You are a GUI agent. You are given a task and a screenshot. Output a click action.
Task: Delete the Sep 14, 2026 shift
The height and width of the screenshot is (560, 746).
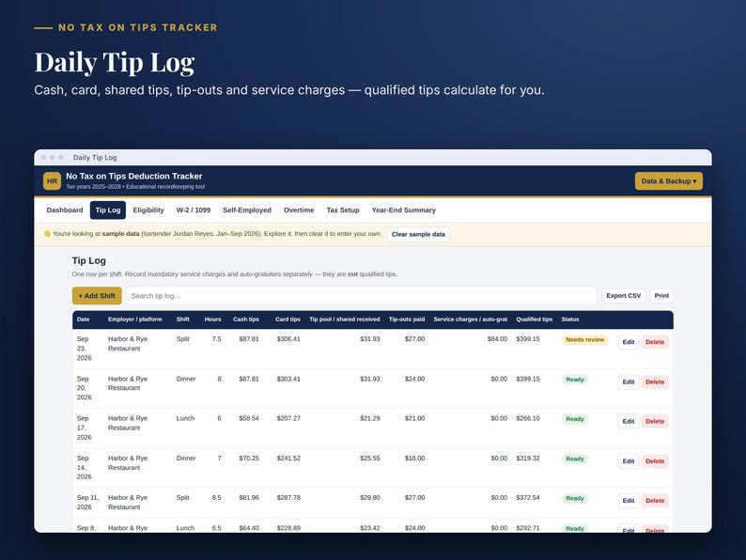click(x=655, y=461)
